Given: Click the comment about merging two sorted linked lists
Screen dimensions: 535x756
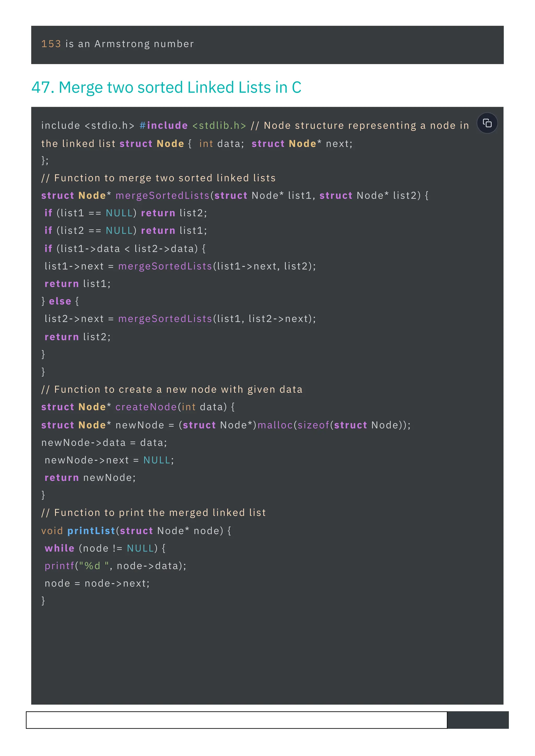Looking at the screenshot, I should point(158,178).
